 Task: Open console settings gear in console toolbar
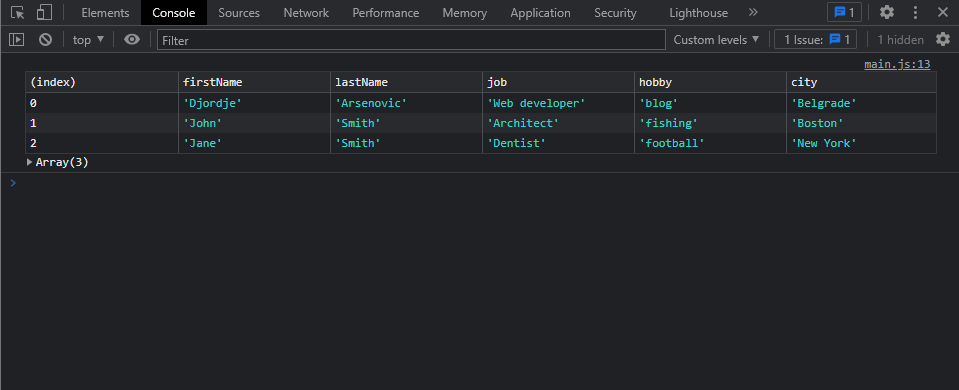[x=942, y=40]
